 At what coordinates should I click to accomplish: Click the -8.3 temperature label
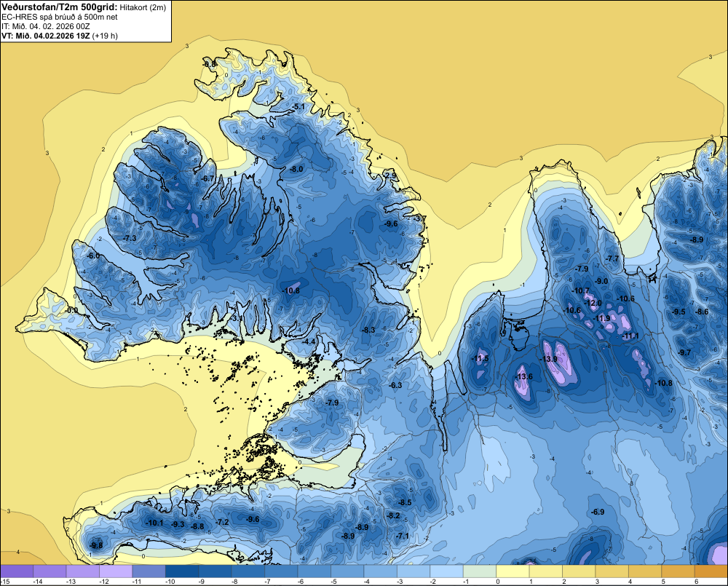(368, 330)
